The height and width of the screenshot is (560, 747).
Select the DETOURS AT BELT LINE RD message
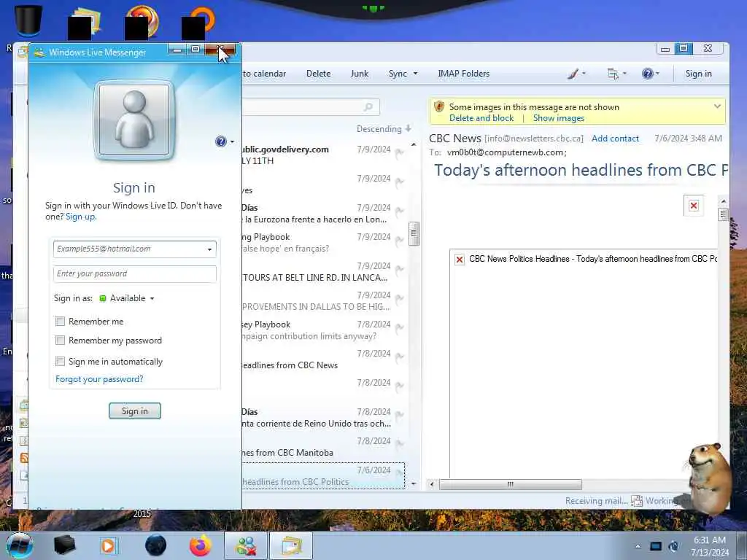point(324,272)
